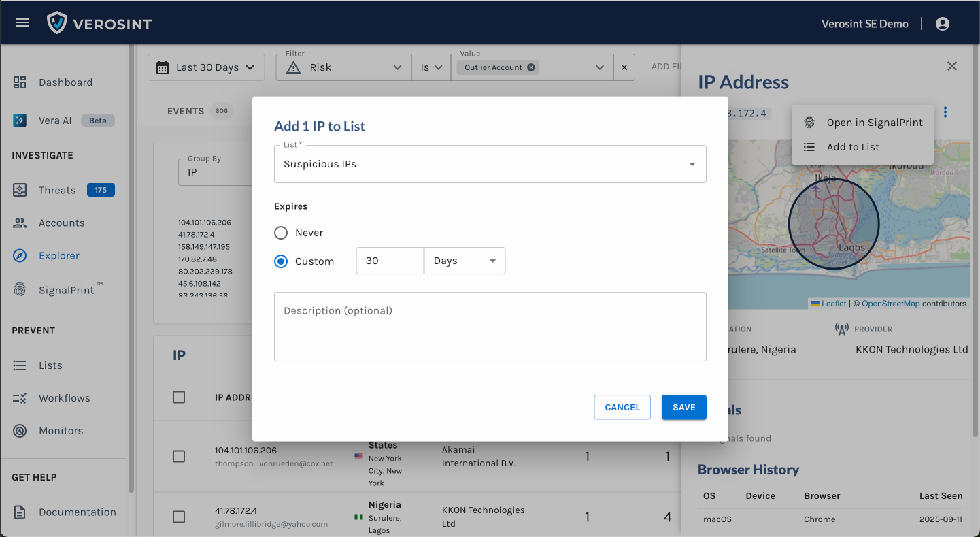This screenshot has width=980, height=537.
Task: Remove the Outlier Account chip
Action: [531, 67]
